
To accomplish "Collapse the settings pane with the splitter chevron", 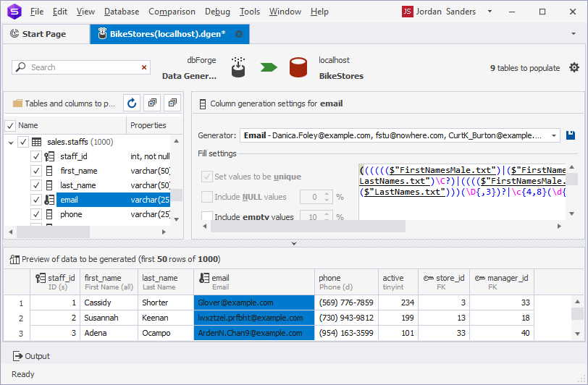I will click(x=294, y=243).
